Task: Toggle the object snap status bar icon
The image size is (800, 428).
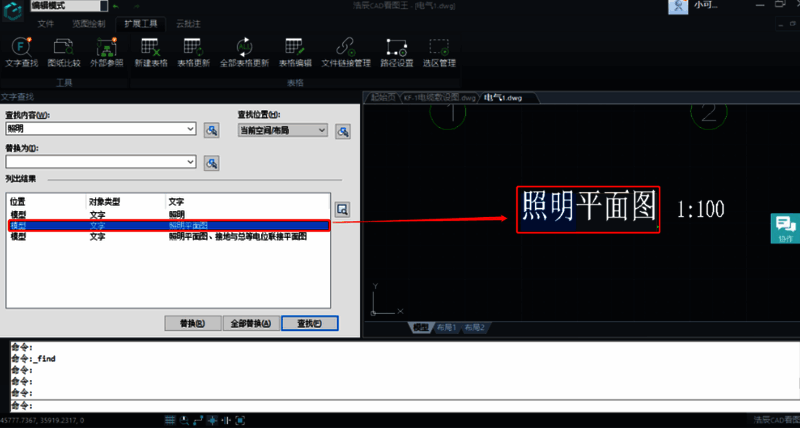Action: (x=212, y=420)
